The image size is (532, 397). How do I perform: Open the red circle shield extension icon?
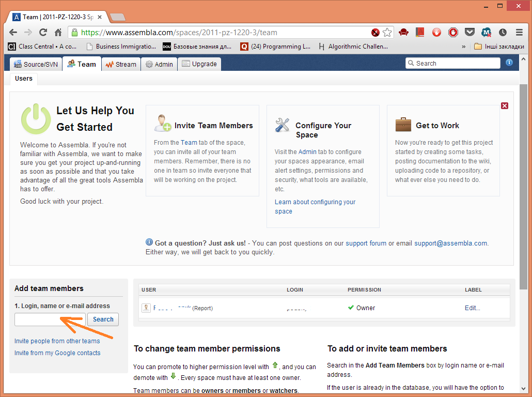[436, 33]
